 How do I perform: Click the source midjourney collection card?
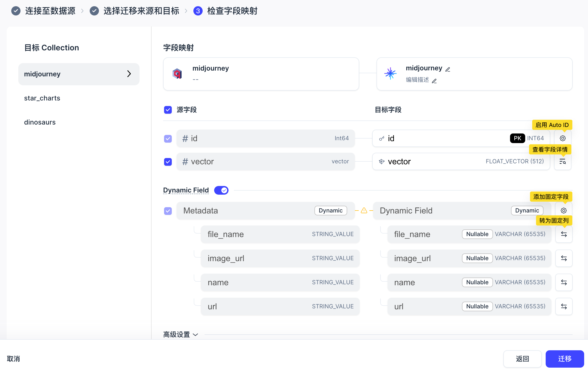click(x=261, y=74)
